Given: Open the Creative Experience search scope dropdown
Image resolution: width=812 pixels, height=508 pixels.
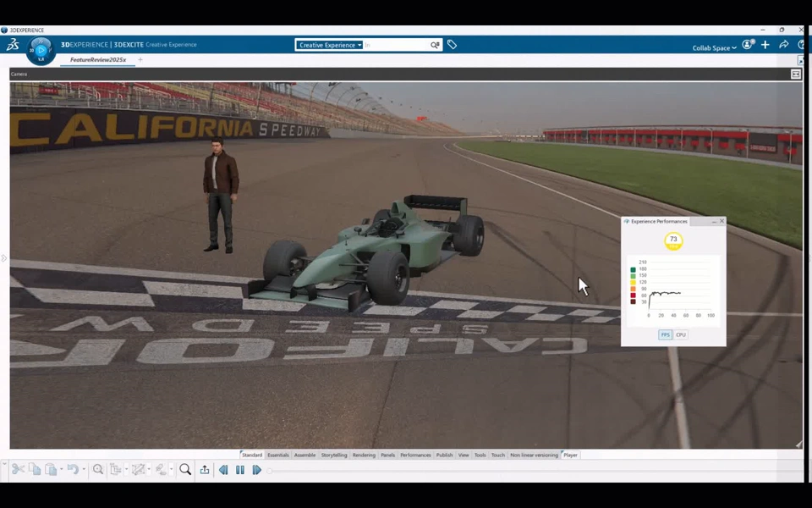Looking at the screenshot, I should click(329, 45).
